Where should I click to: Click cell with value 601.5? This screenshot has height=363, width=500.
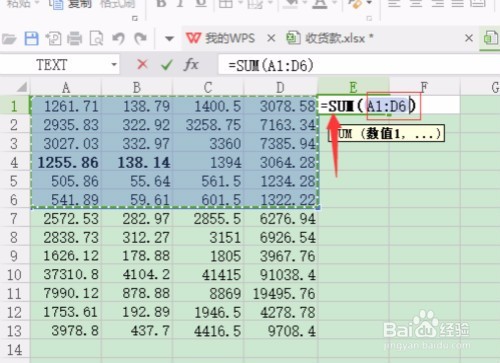208,200
